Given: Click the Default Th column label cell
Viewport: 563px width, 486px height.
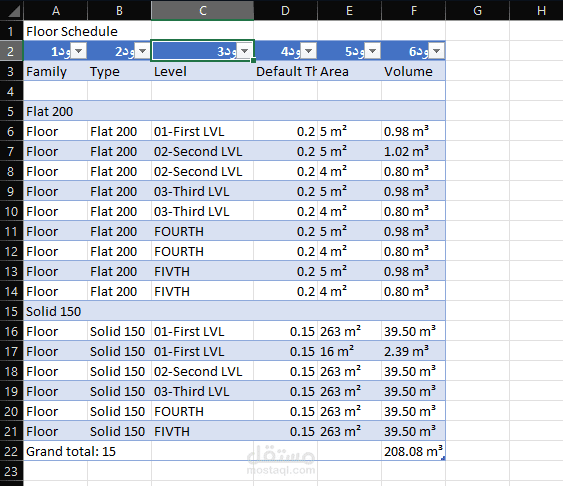Looking at the screenshot, I should pos(285,71).
